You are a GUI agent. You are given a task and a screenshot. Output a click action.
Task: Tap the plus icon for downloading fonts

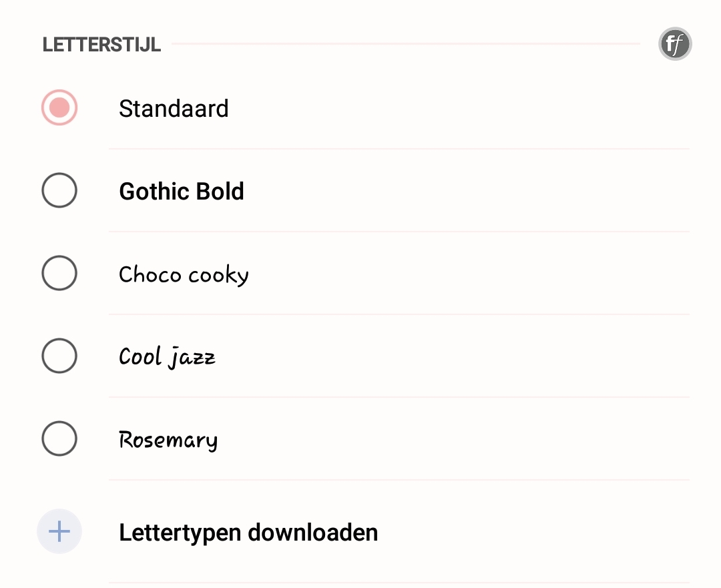59,531
